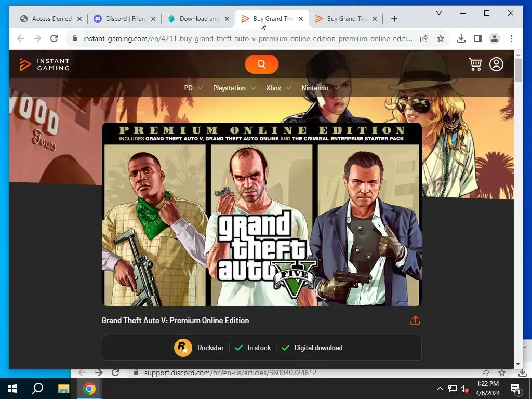Expand the Playstation platform menu
The width and height of the screenshot is (532, 399).
(234, 88)
